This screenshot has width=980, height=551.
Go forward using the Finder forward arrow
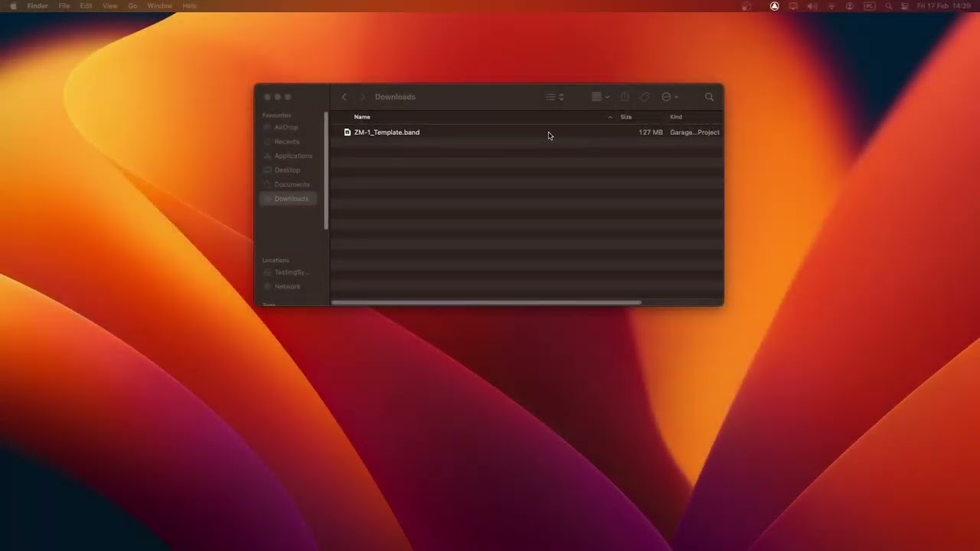(x=363, y=97)
